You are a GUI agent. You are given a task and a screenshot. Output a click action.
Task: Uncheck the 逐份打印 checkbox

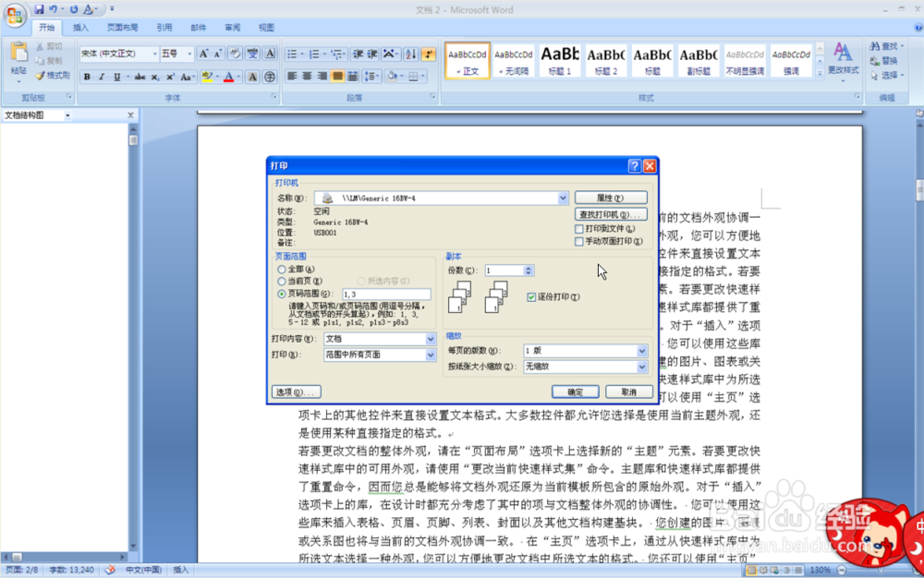click(531, 296)
